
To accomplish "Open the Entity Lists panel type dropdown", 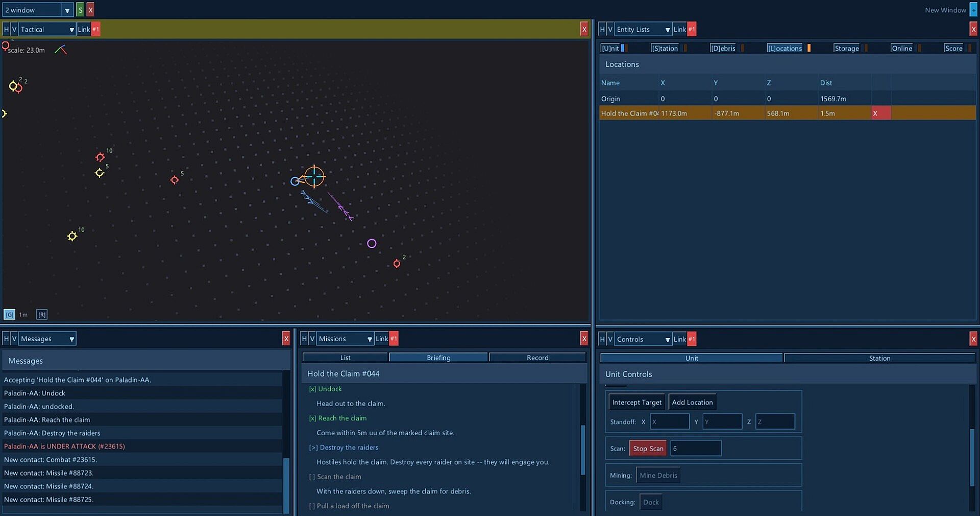I will tap(643, 29).
